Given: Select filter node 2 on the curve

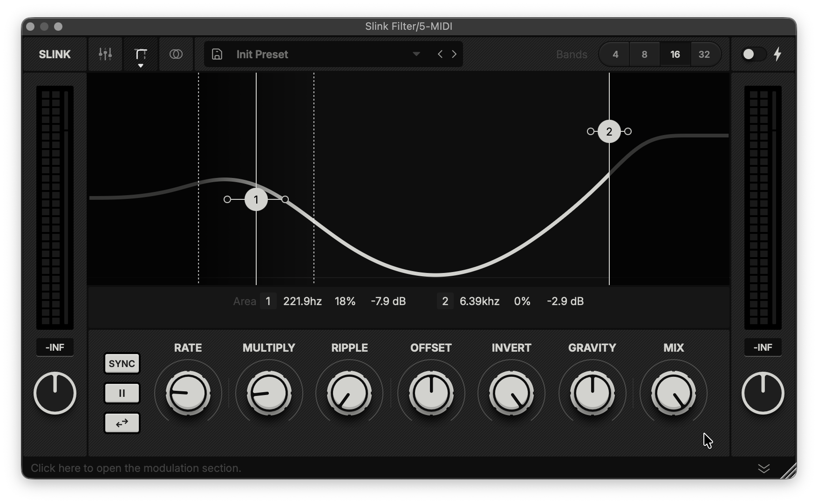Looking at the screenshot, I should click(x=609, y=131).
